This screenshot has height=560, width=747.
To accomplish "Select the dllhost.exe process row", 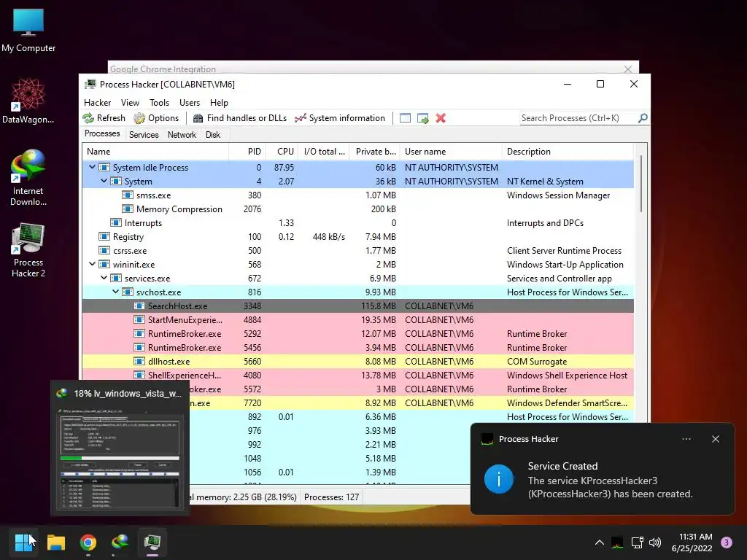I will coord(357,361).
